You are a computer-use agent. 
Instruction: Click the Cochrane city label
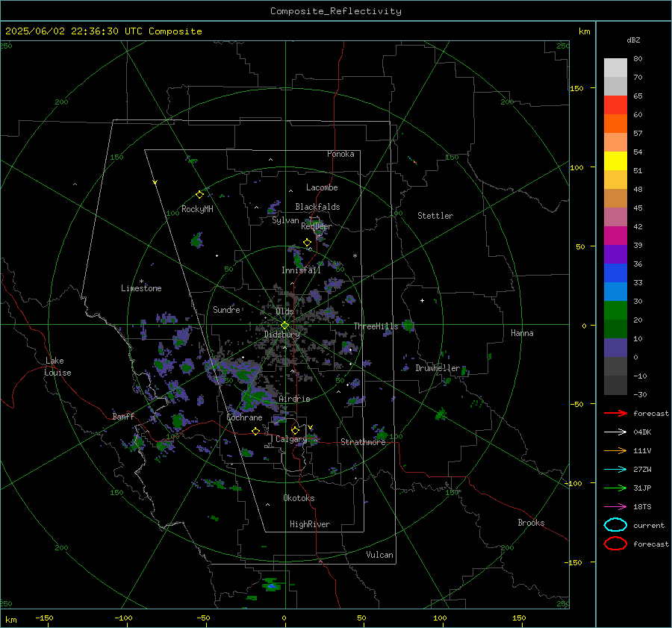point(244,417)
